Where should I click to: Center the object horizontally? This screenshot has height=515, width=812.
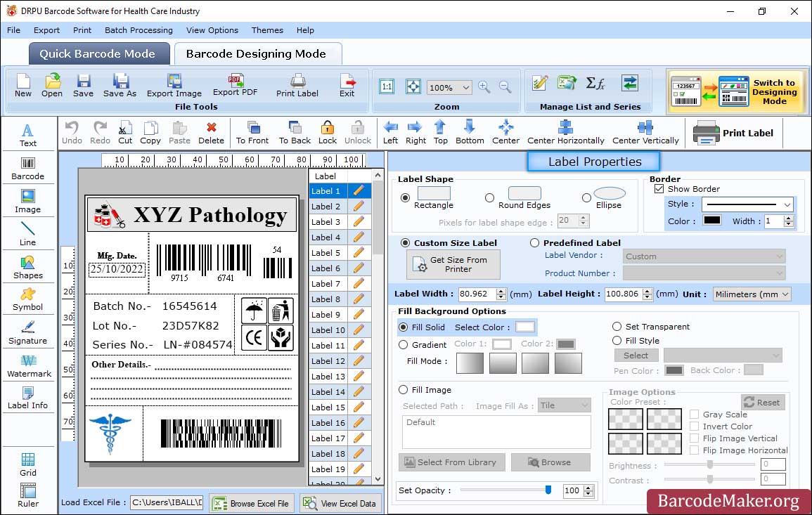[x=565, y=131]
